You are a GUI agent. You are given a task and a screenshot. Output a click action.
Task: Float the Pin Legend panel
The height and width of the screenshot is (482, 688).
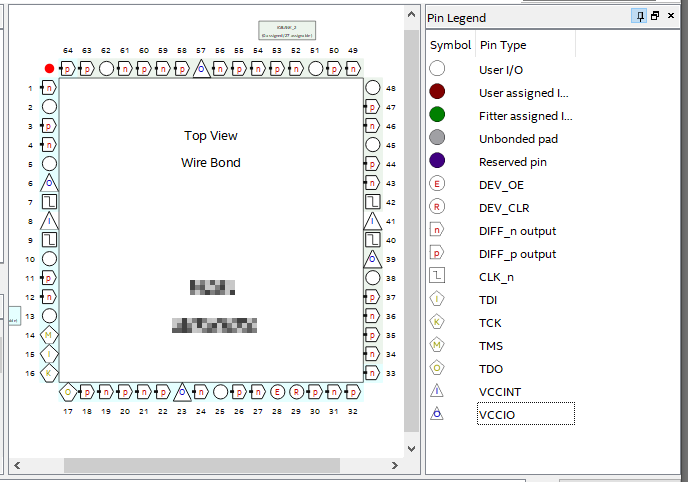655,17
